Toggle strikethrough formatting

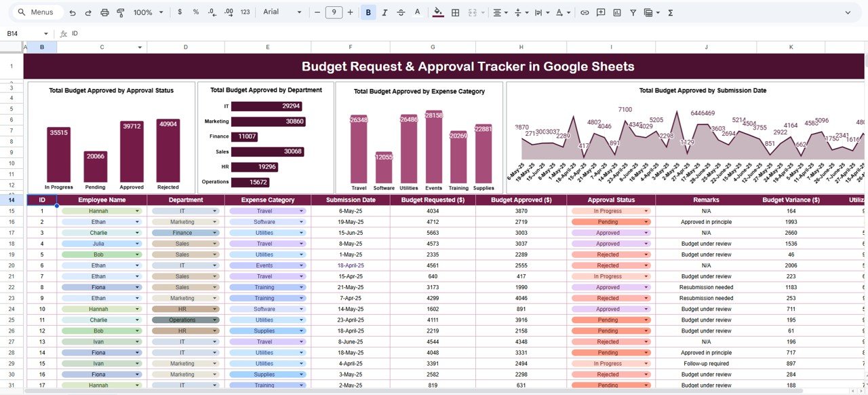tap(401, 12)
